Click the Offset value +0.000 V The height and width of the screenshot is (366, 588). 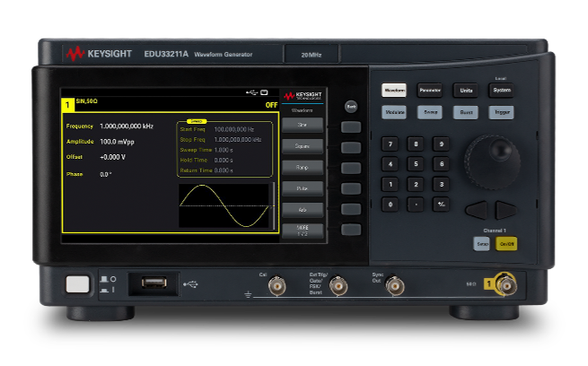(x=112, y=157)
